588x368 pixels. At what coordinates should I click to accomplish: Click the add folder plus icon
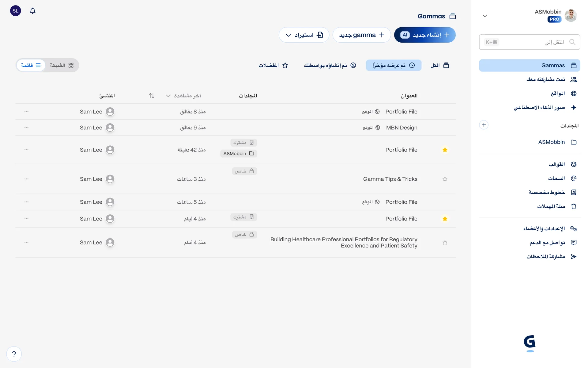point(484,125)
